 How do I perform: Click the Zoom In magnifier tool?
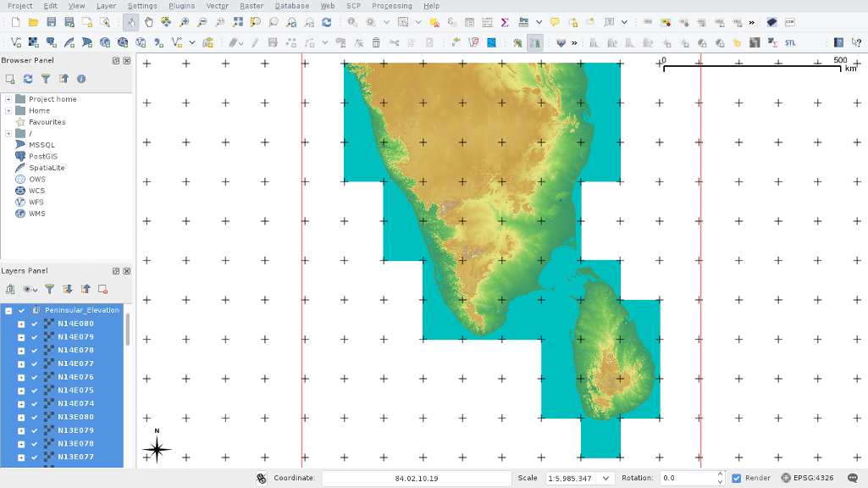coord(184,22)
